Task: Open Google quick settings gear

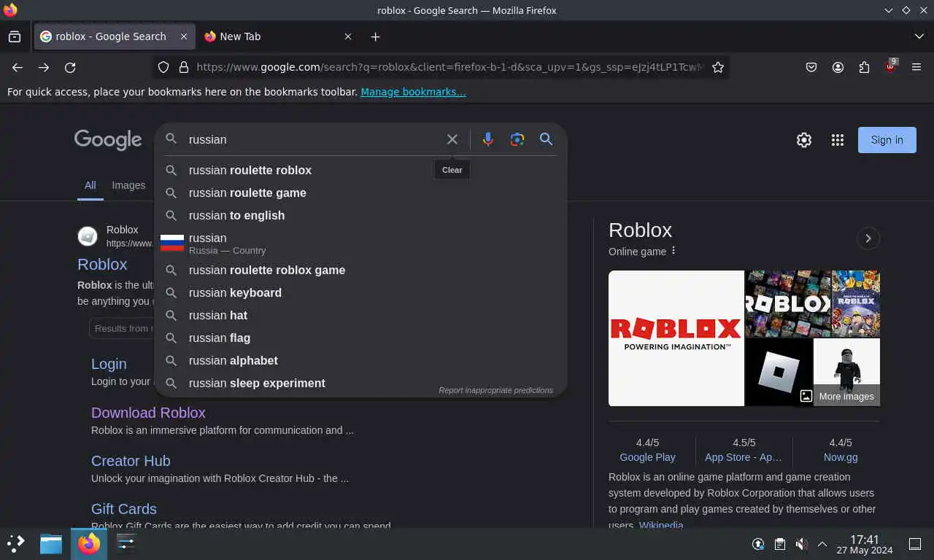Action: pos(804,140)
